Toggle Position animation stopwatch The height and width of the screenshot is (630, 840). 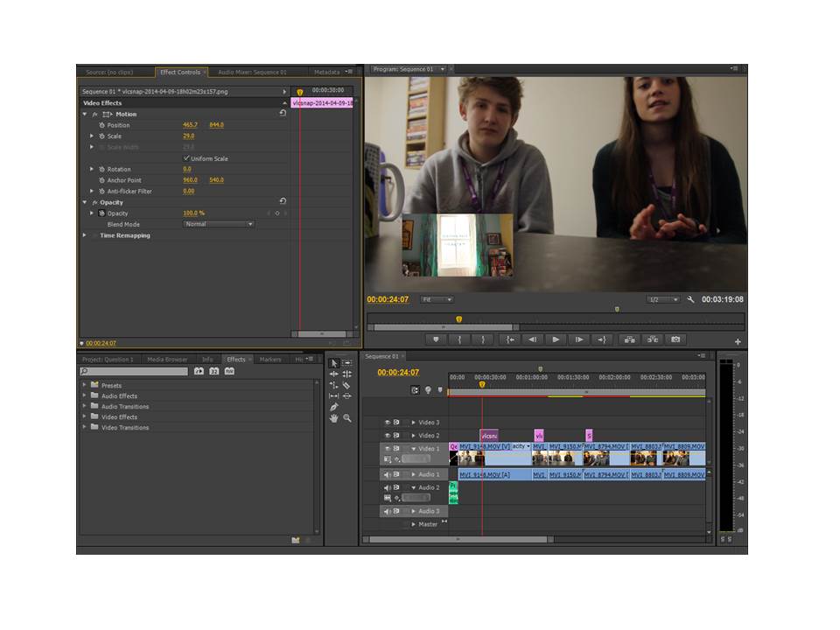point(101,125)
